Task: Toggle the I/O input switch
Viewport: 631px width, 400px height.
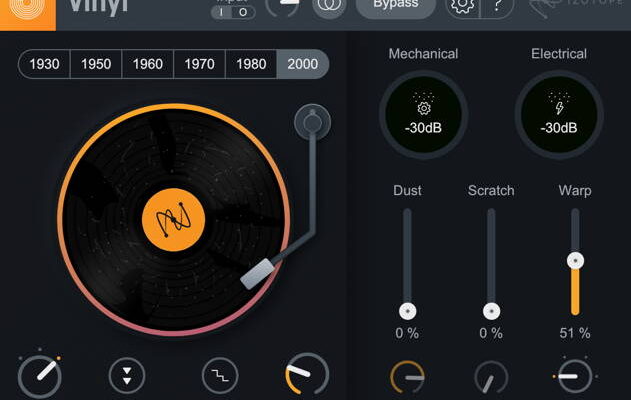Action: 233,12
